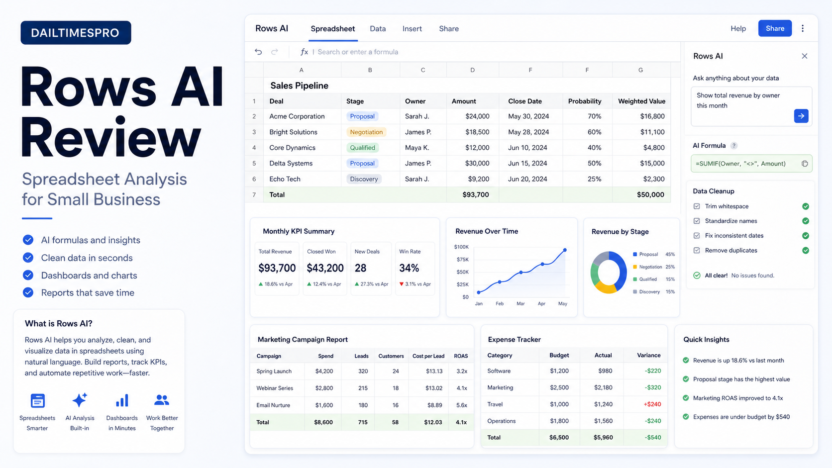Screen dimensions: 832x468
Task: Toggle the Trim whitespace checkbox
Action: click(x=697, y=206)
